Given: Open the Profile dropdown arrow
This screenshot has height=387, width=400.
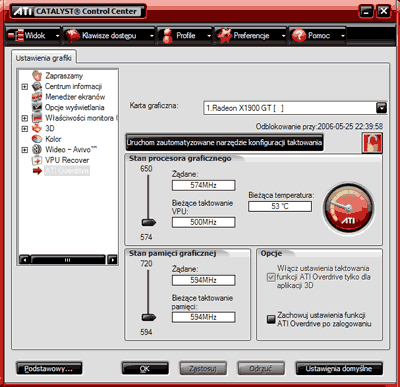Looking at the screenshot, I should tap(209, 36).
